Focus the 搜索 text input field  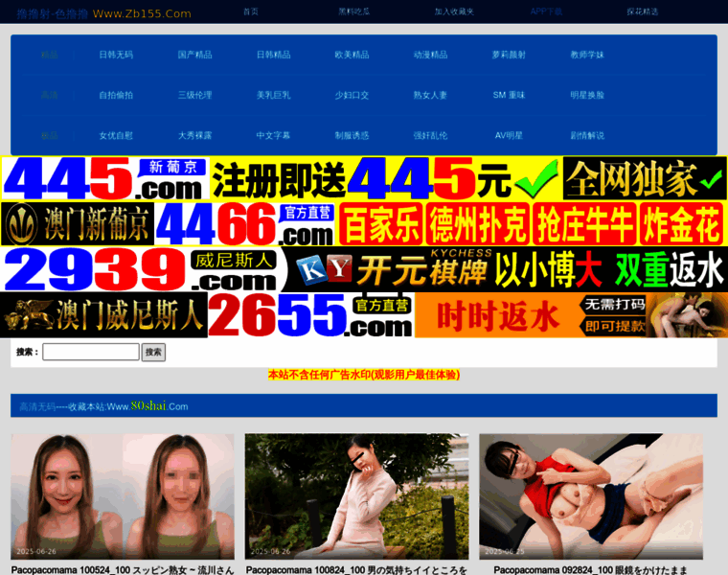tap(91, 352)
